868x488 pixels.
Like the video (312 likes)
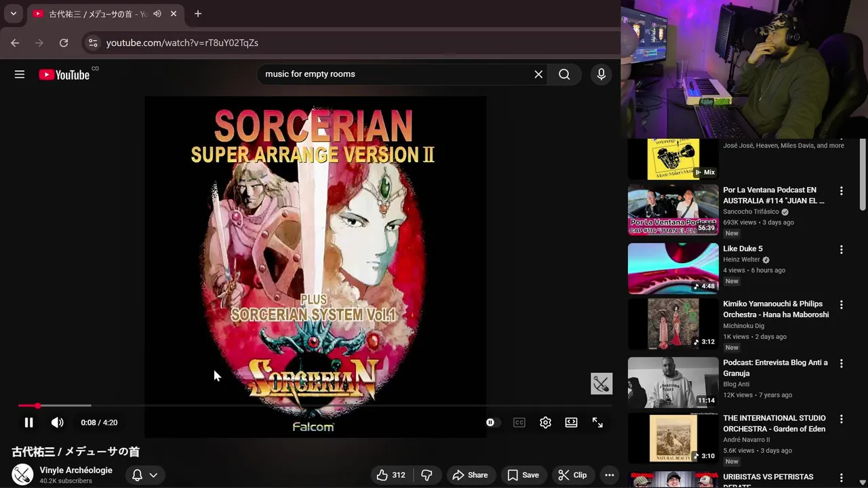coord(391,475)
